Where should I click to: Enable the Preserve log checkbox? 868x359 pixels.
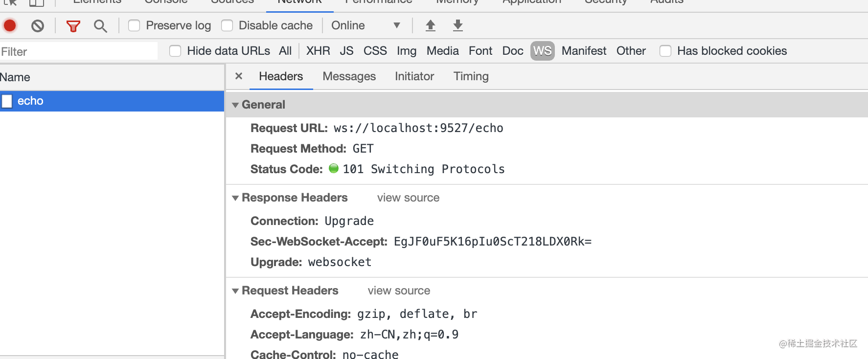134,25
